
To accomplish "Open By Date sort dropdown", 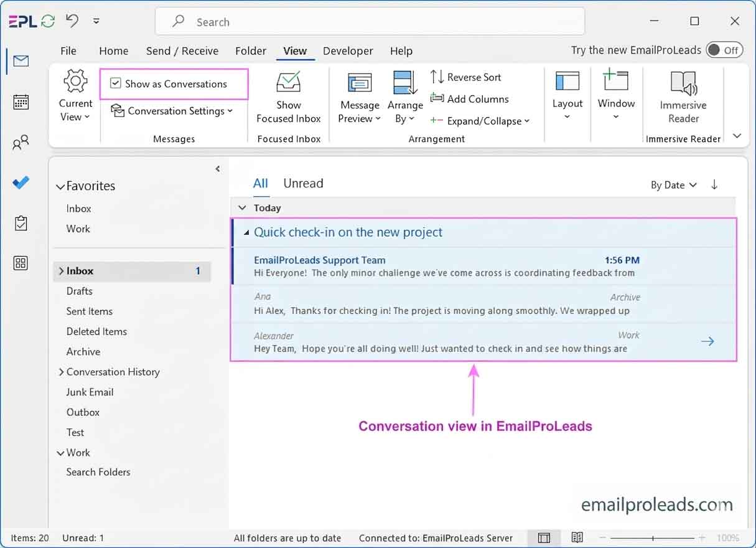I will (674, 185).
